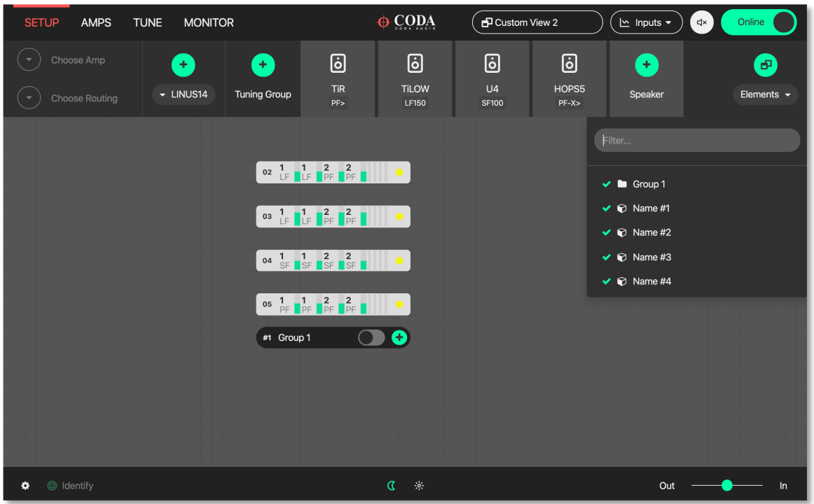Image resolution: width=814 pixels, height=504 pixels.
Task: Click the zoom Out/In slider handle
Action: (727, 486)
